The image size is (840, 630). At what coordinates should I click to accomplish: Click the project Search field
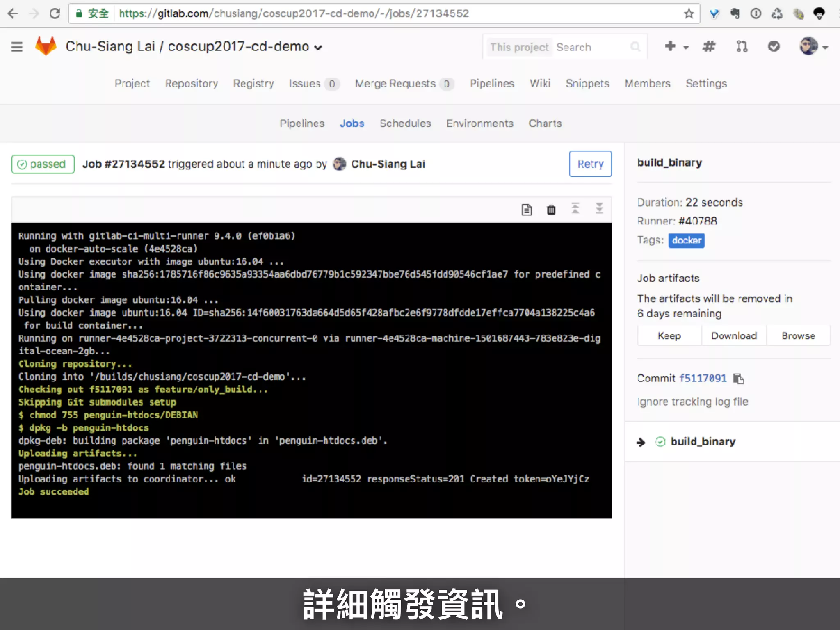point(591,47)
